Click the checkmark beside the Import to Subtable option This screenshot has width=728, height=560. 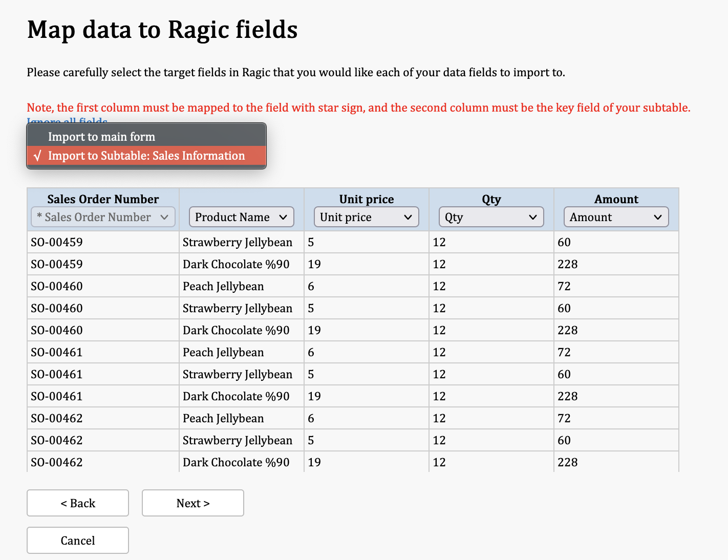coord(37,156)
